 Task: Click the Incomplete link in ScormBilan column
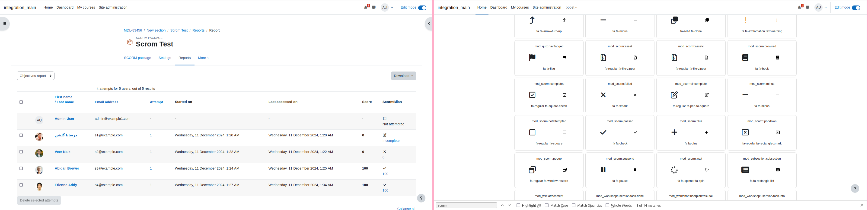coord(391,141)
